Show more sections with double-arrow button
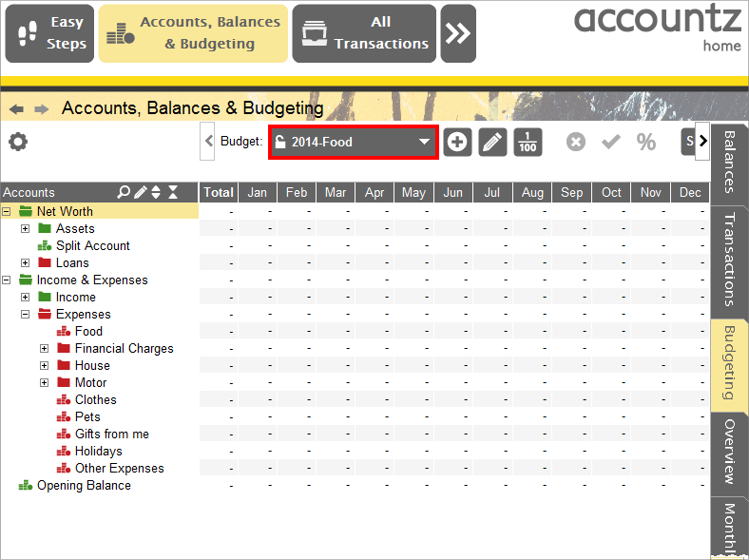Screen dimensions: 749x560 point(458,33)
